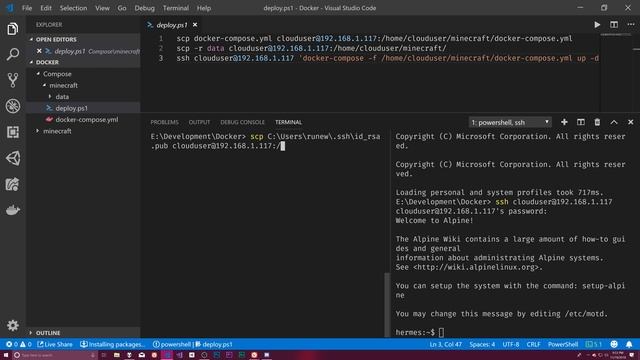
Task: Open the Go menu
Action: pos(122,8)
